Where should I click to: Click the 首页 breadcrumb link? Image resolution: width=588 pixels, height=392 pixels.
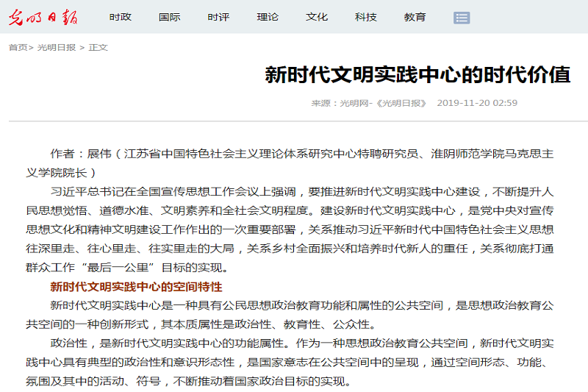pos(18,47)
